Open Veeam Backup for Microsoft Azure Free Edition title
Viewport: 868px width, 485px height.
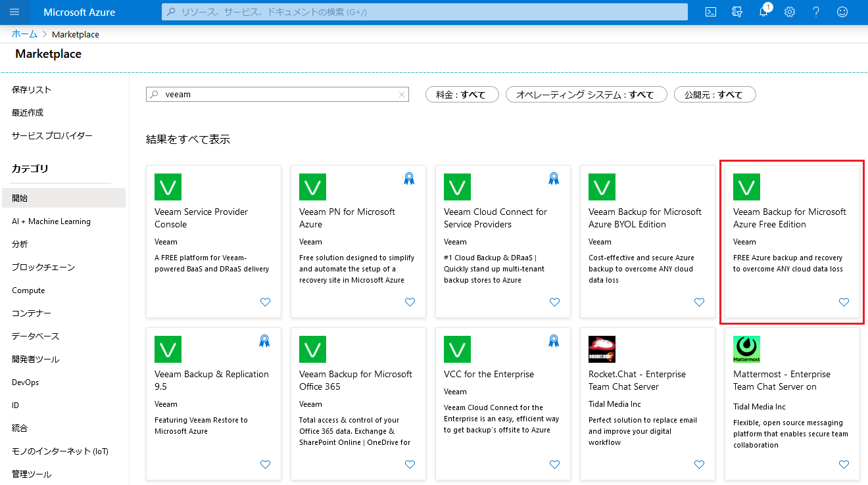[790, 218]
